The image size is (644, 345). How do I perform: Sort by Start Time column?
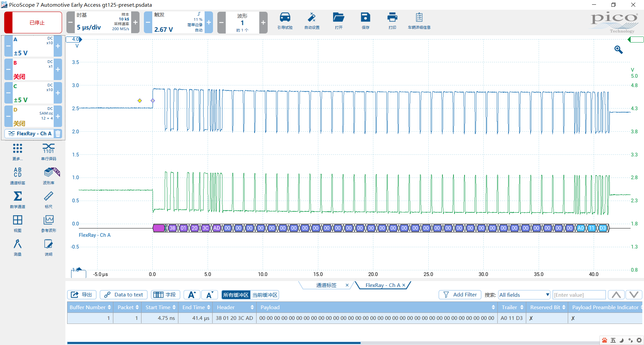[160, 307]
